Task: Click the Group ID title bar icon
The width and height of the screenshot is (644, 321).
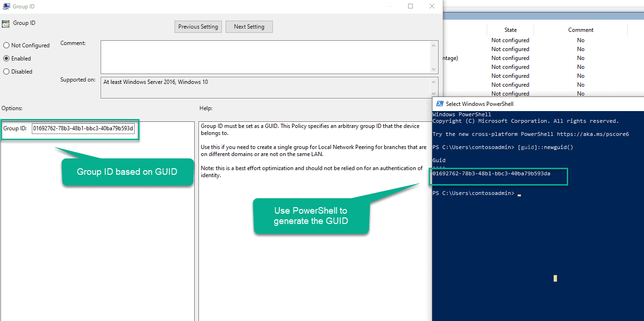Action: click(6, 7)
